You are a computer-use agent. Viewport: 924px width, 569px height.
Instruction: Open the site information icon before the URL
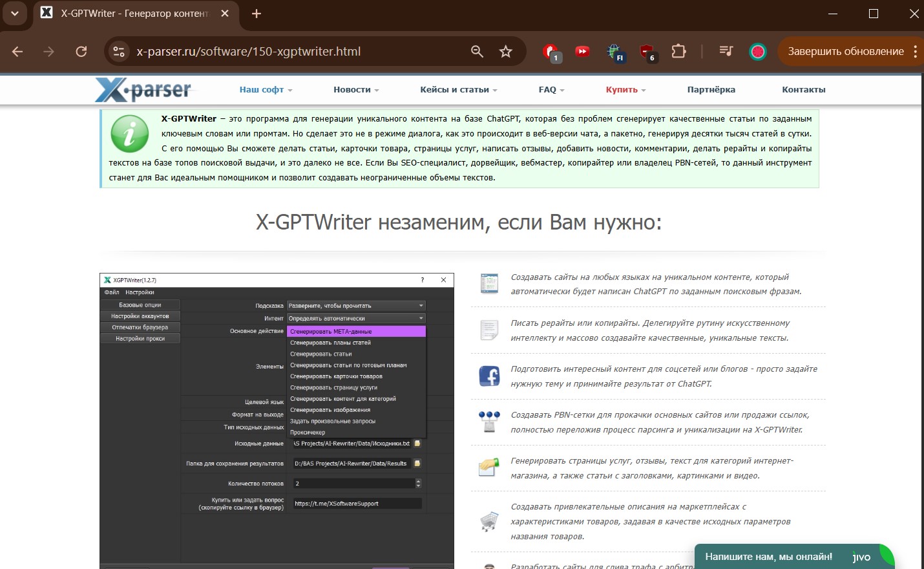point(119,52)
